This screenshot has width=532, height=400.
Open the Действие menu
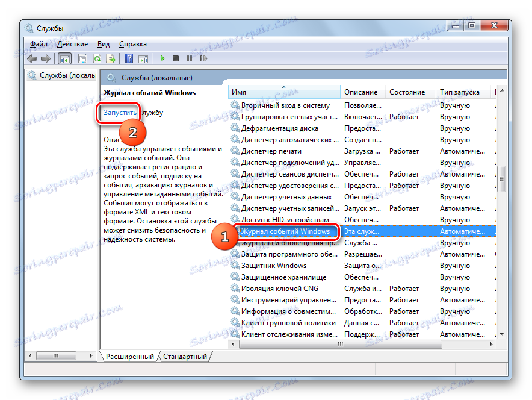(72, 44)
